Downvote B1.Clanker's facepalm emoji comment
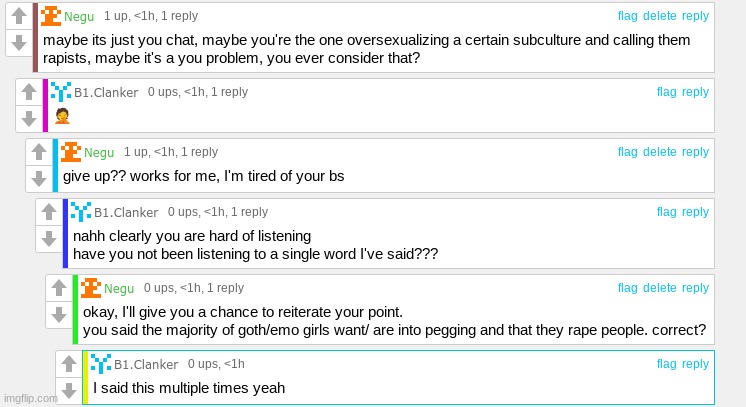The height and width of the screenshot is (407, 746). pyautogui.click(x=29, y=119)
